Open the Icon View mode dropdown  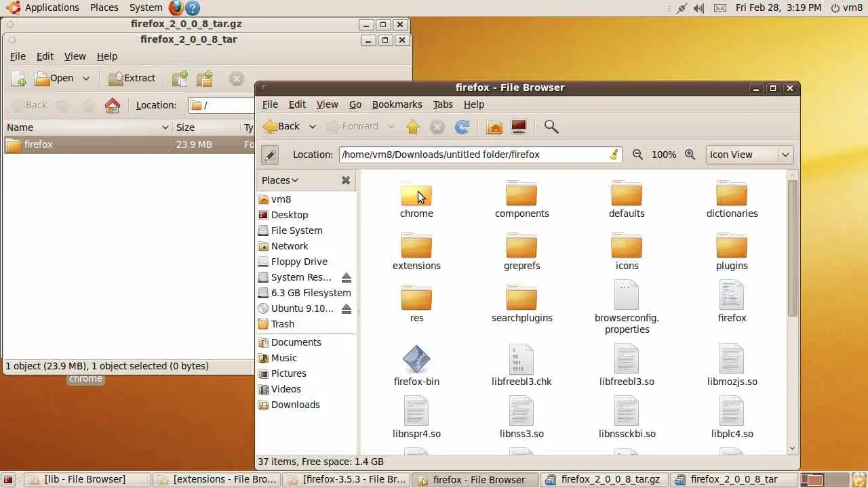tap(749, 155)
